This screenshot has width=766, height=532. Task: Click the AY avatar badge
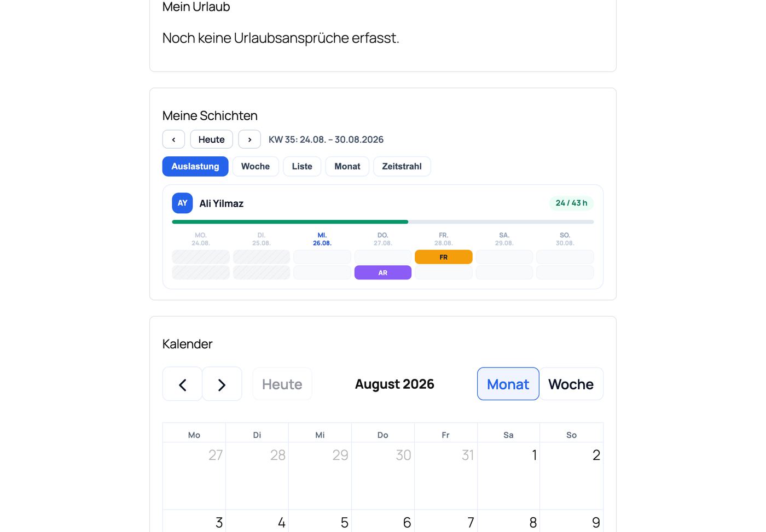[182, 203]
